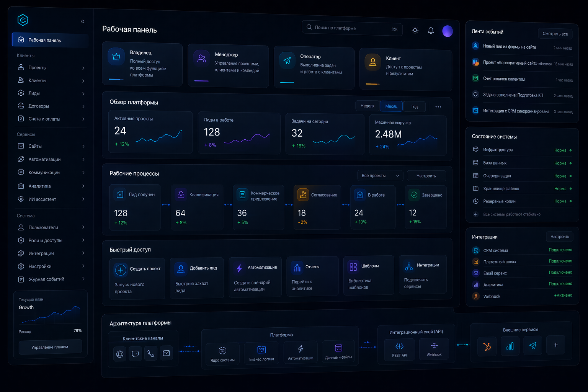The height and width of the screenshot is (392, 588).
Task: Open the notifications bell
Action: tap(431, 31)
